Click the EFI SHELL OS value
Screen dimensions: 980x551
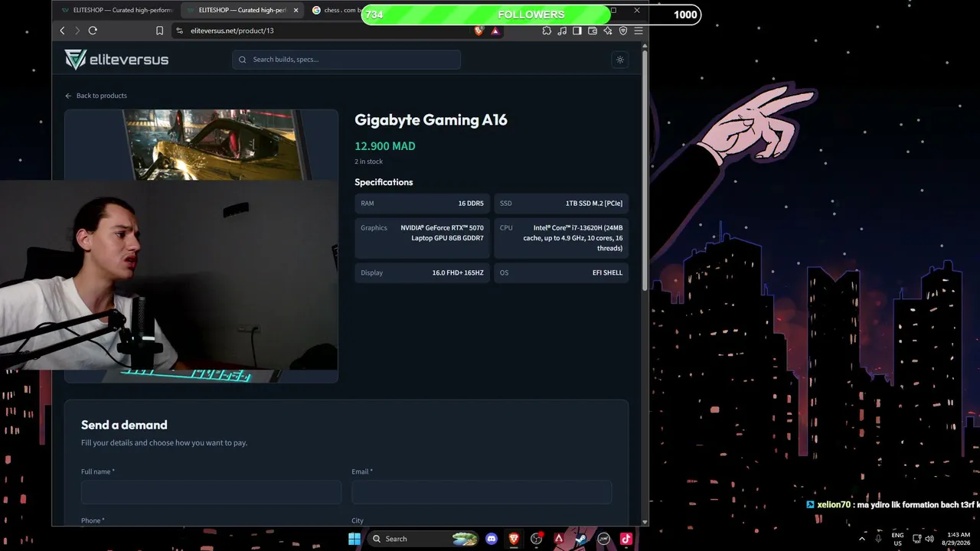click(x=607, y=272)
